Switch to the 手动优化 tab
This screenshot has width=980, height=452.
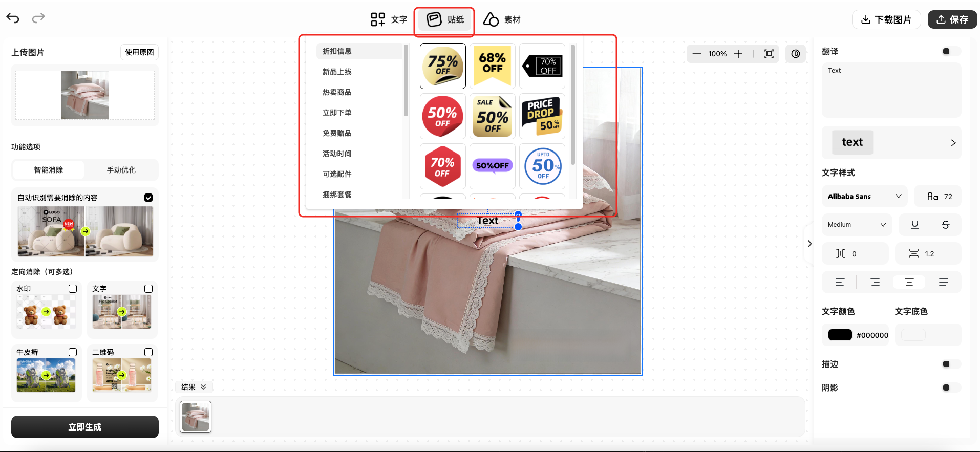pos(121,170)
